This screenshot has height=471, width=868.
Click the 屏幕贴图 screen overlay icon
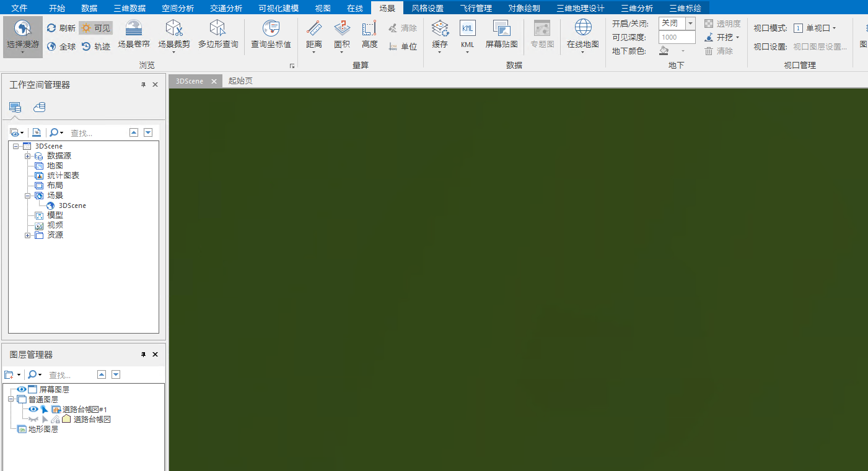pos(501,35)
